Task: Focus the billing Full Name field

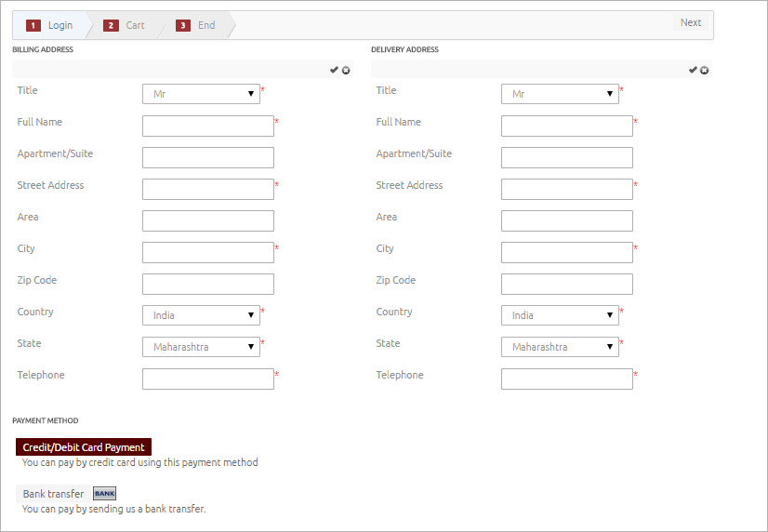Action: [x=208, y=126]
